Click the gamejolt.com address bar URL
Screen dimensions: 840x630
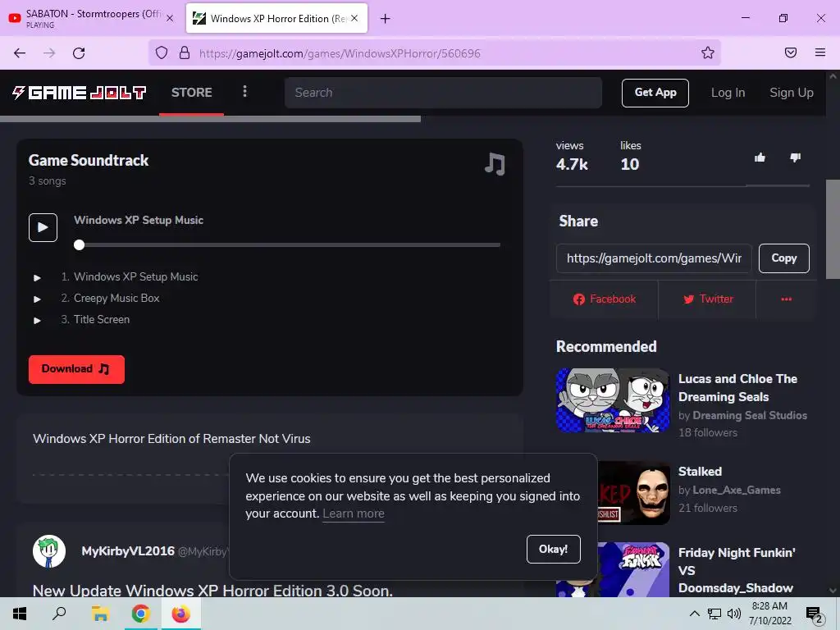(x=340, y=53)
